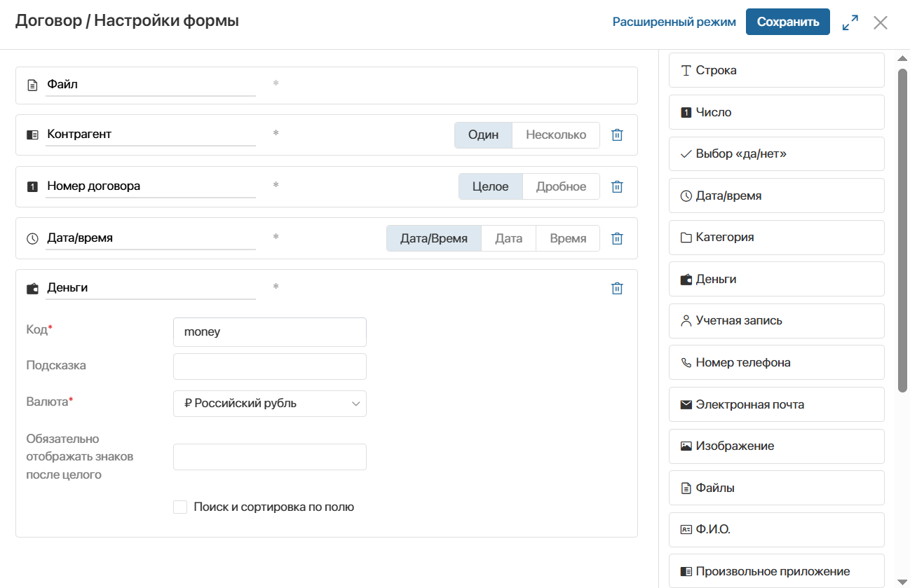Save the form with Сохранить button
The image size is (910, 588).
(788, 22)
